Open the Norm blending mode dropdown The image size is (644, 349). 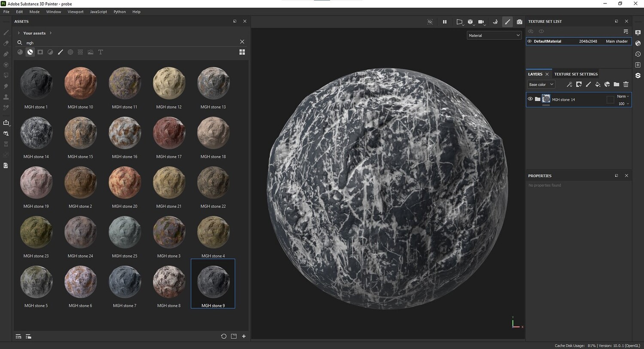point(623,97)
